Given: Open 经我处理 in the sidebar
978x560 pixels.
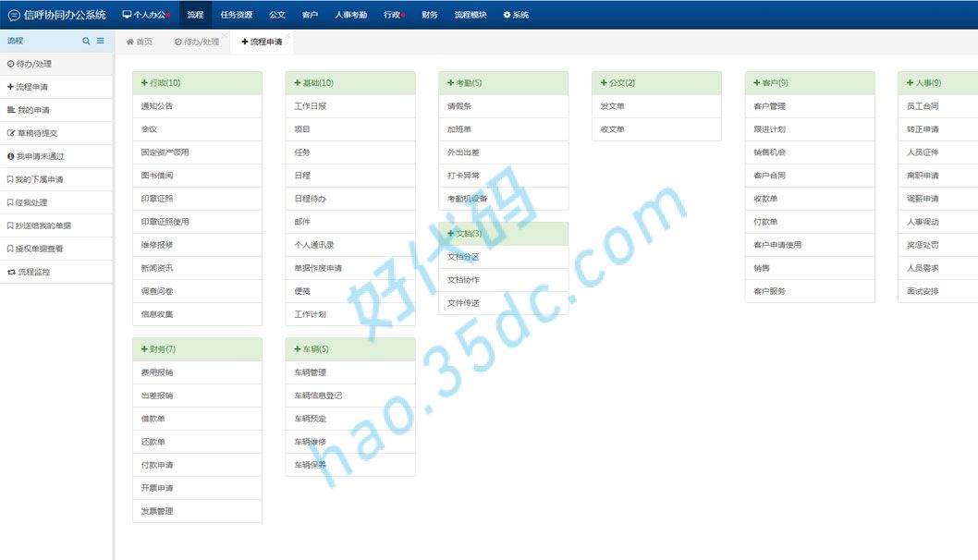Looking at the screenshot, I should click(x=56, y=202).
